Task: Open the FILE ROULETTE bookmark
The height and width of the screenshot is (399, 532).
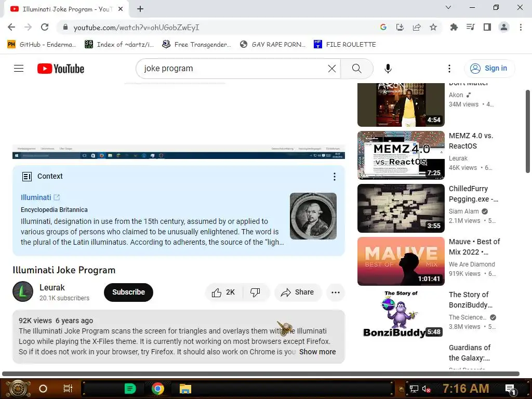Action: [345, 45]
